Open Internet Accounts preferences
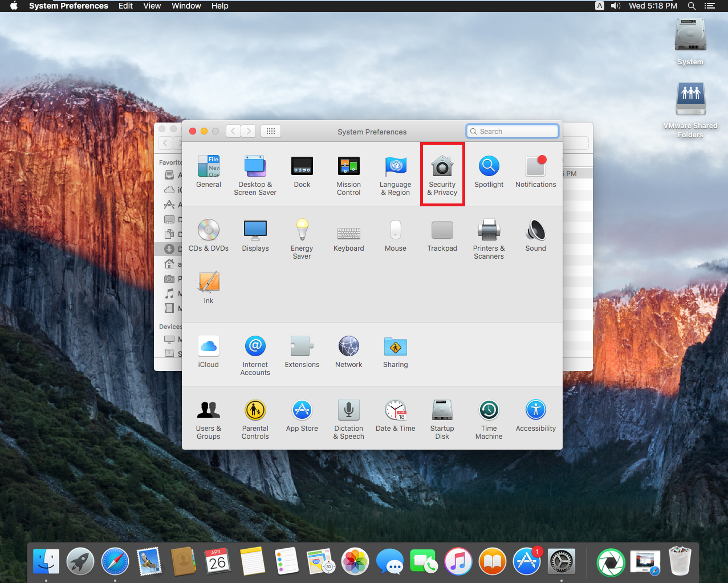Viewport: 728px width, 583px height. (x=255, y=355)
